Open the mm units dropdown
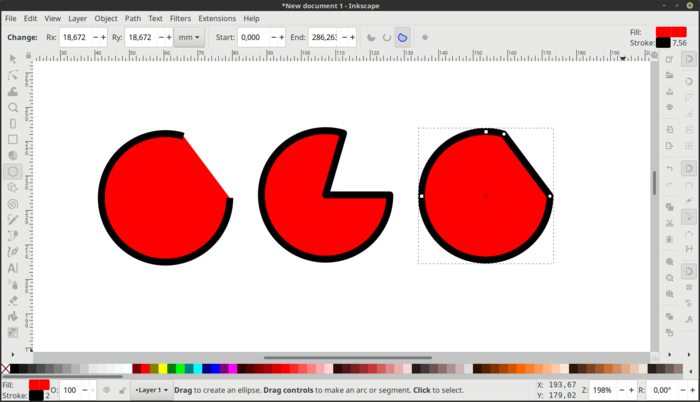This screenshot has height=402, width=700. tap(189, 38)
